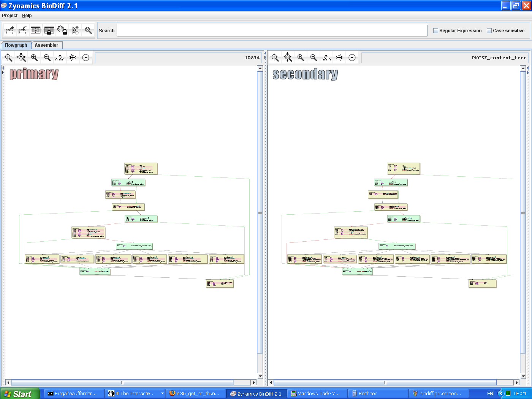The image size is (532, 399).
Task: Switch to Windows Task-Manager taskbar item
Action: (x=317, y=394)
